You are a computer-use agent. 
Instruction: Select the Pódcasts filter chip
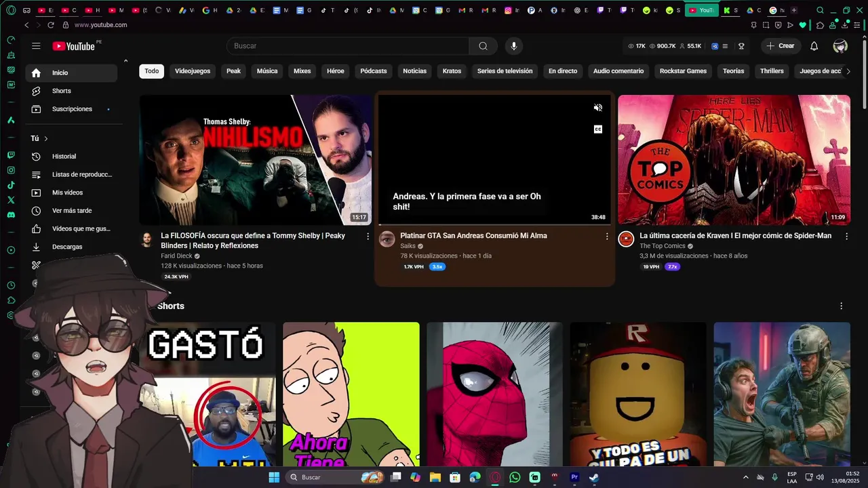pos(374,71)
